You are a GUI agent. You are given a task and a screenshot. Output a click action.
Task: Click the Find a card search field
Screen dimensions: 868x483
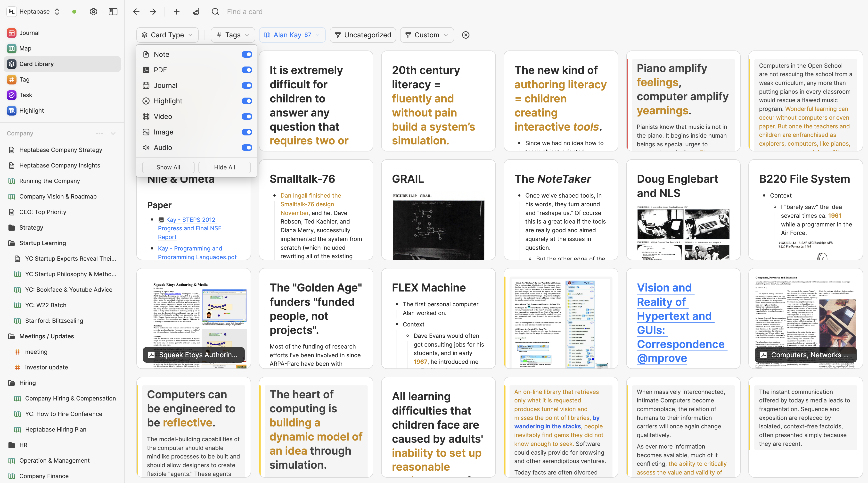coord(245,12)
